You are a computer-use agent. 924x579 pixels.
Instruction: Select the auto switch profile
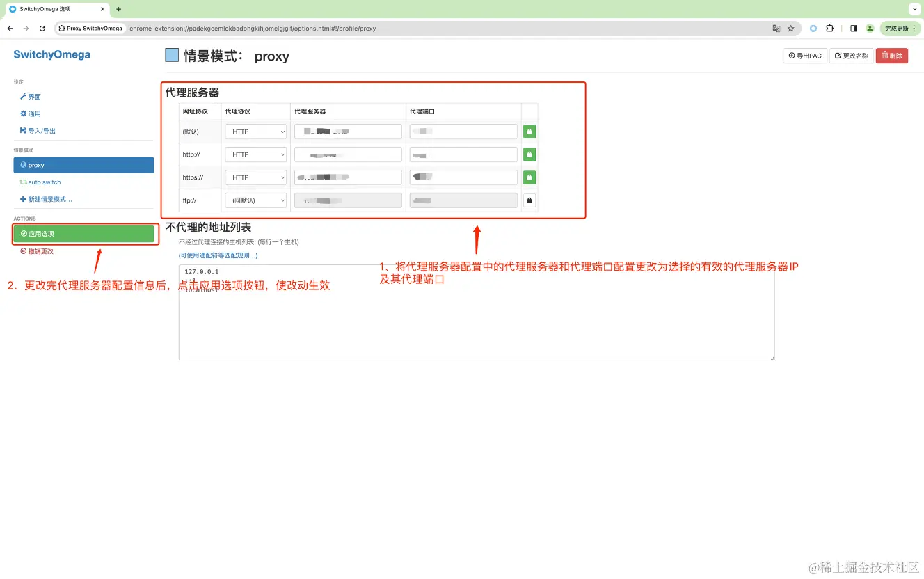tap(40, 182)
